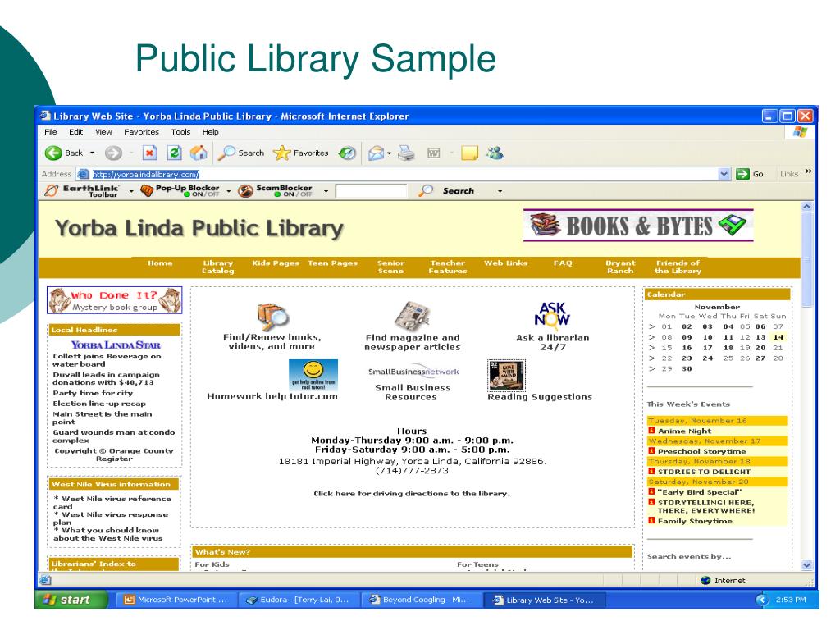This screenshot has width=840, height=630.
Task: Open the View menu
Action: coord(103,132)
